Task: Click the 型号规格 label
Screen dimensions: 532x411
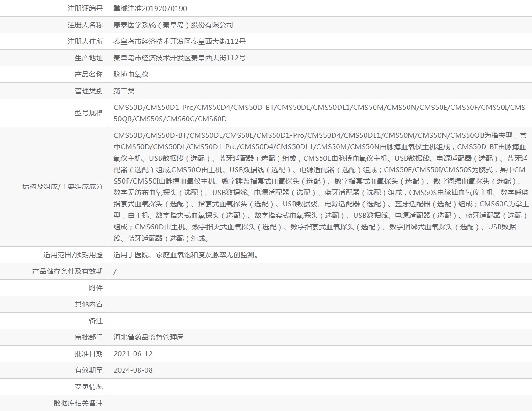Action: [x=89, y=113]
